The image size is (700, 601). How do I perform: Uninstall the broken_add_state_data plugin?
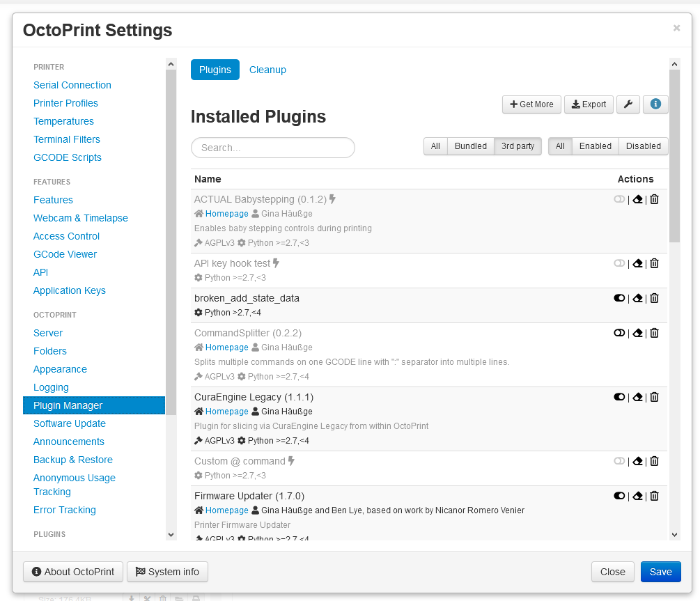point(654,298)
